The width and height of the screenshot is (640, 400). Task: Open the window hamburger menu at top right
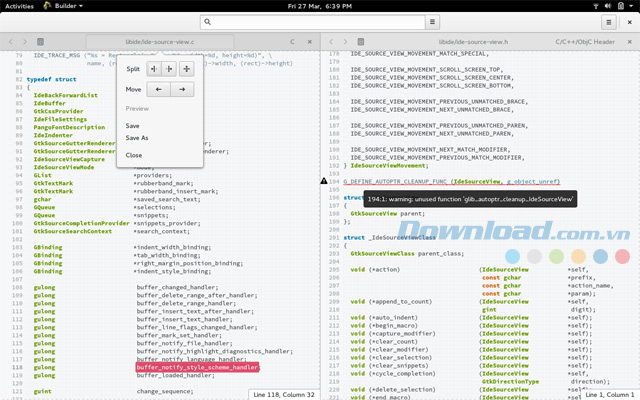pos(608,21)
